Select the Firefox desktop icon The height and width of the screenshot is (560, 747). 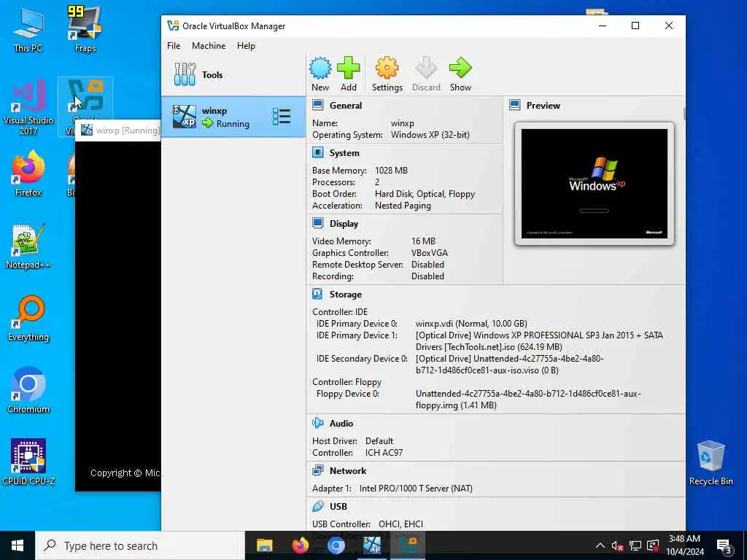tap(28, 174)
